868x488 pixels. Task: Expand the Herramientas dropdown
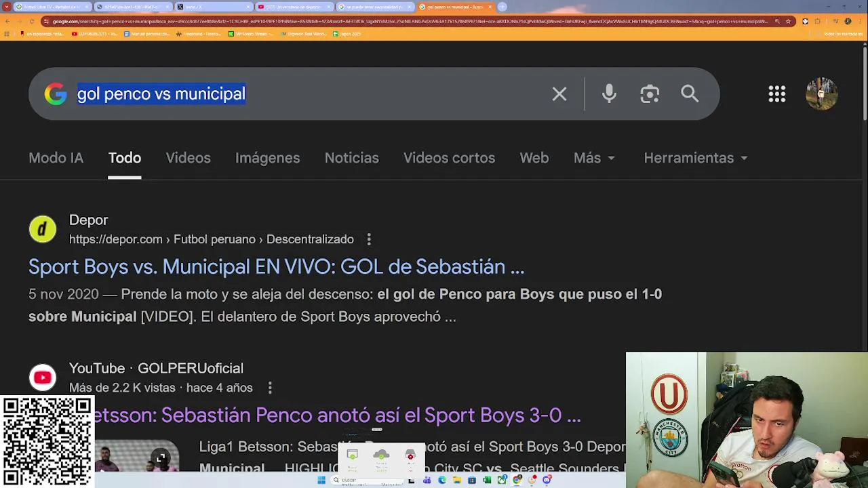695,158
